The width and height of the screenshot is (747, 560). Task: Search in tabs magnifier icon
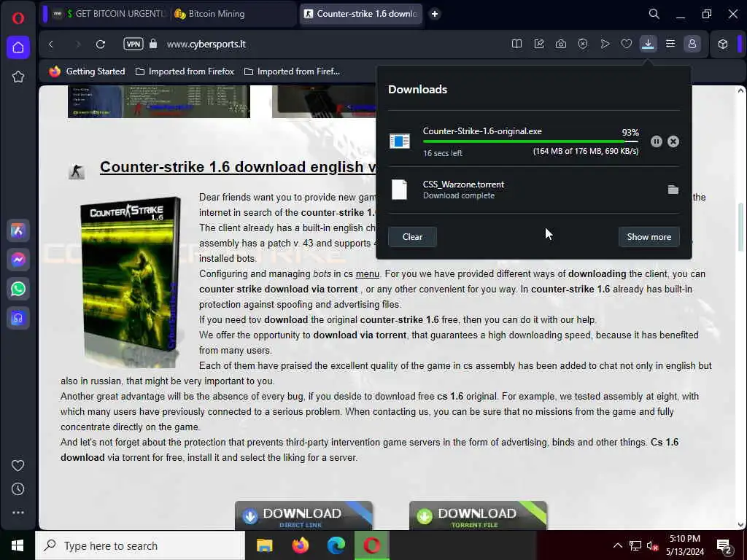point(654,15)
